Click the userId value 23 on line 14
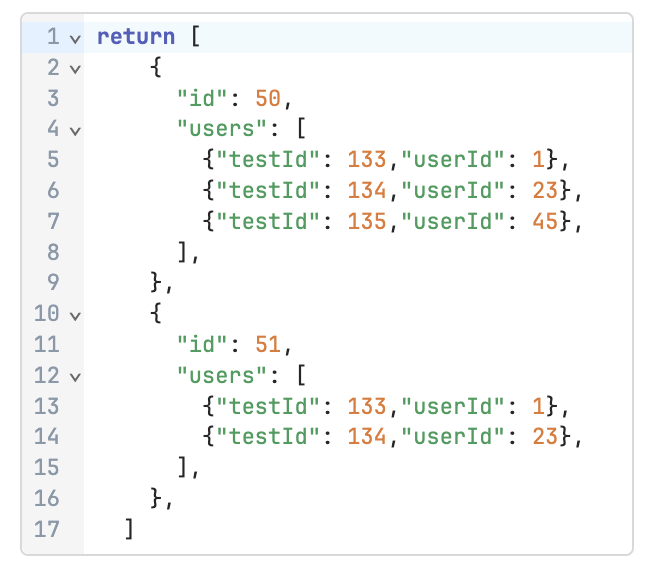This screenshot has width=652, height=570. pos(546,437)
